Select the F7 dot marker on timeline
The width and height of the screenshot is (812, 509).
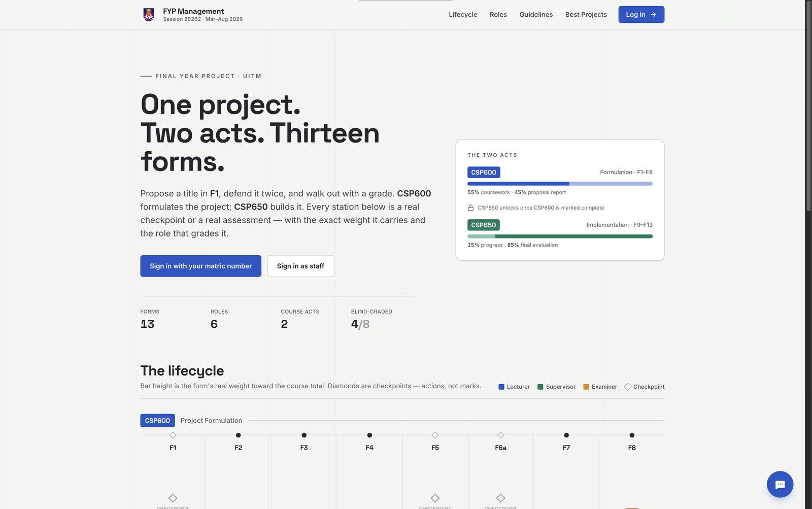pos(566,435)
